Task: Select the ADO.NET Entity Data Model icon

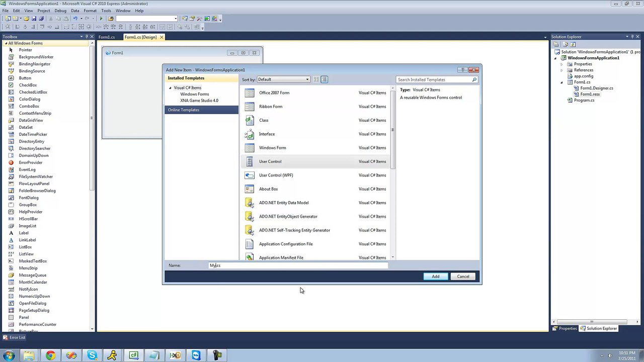Action: coord(250,203)
